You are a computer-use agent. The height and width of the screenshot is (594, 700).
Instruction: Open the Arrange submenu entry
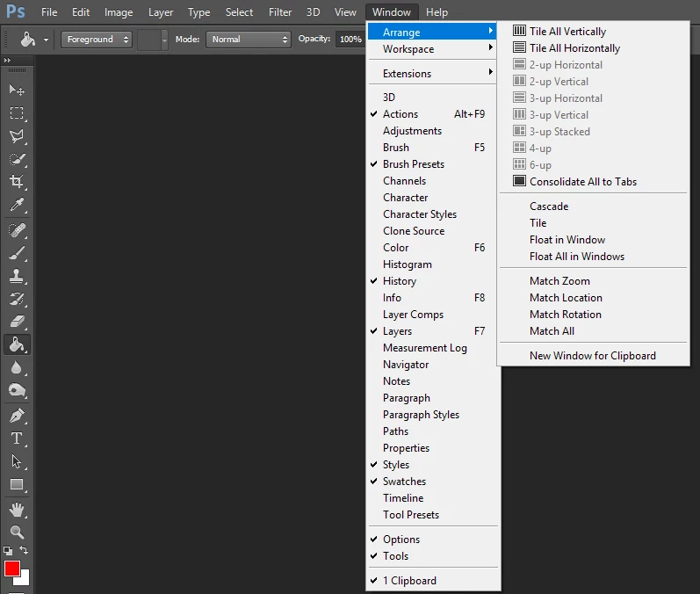click(x=432, y=33)
